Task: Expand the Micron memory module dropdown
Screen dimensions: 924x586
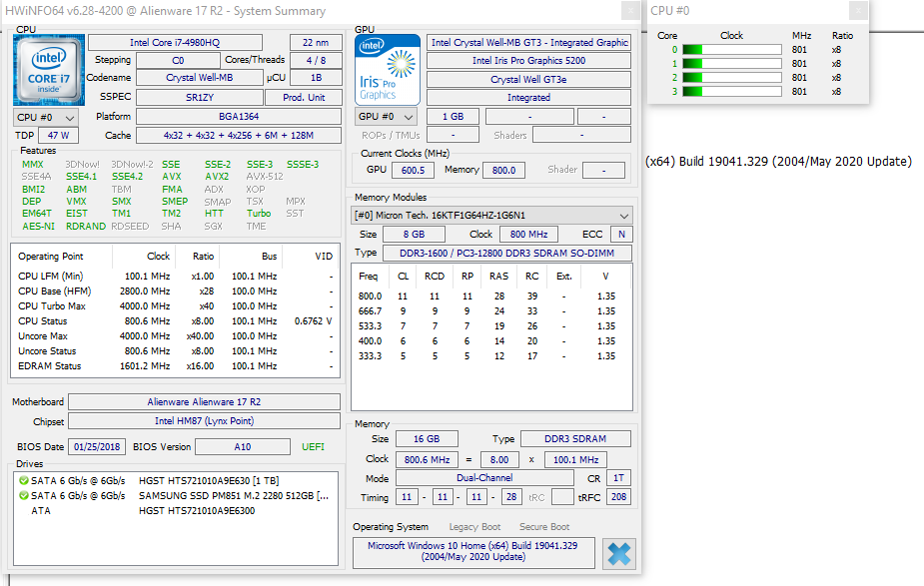Action: click(492, 216)
